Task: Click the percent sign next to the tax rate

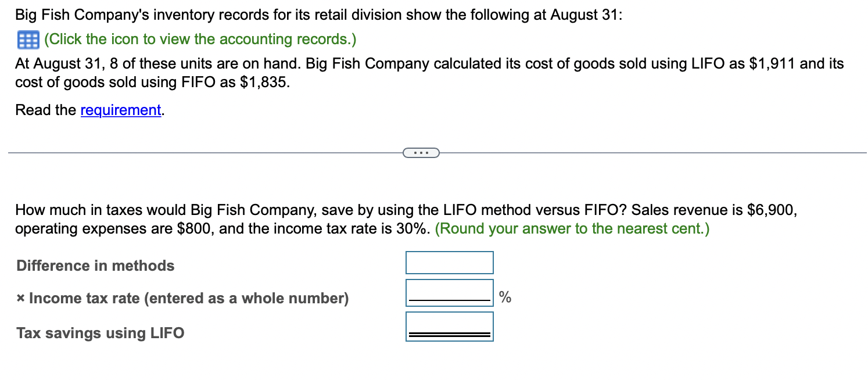Action: coord(505,297)
